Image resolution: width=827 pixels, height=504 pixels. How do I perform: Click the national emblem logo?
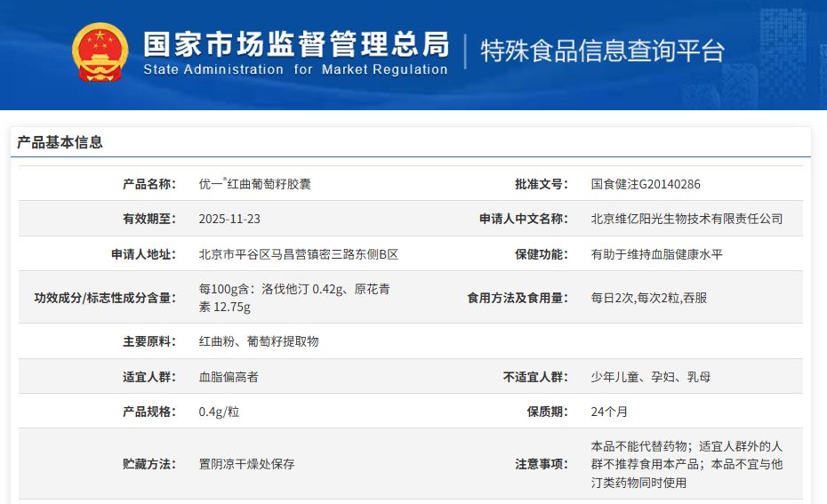100,52
